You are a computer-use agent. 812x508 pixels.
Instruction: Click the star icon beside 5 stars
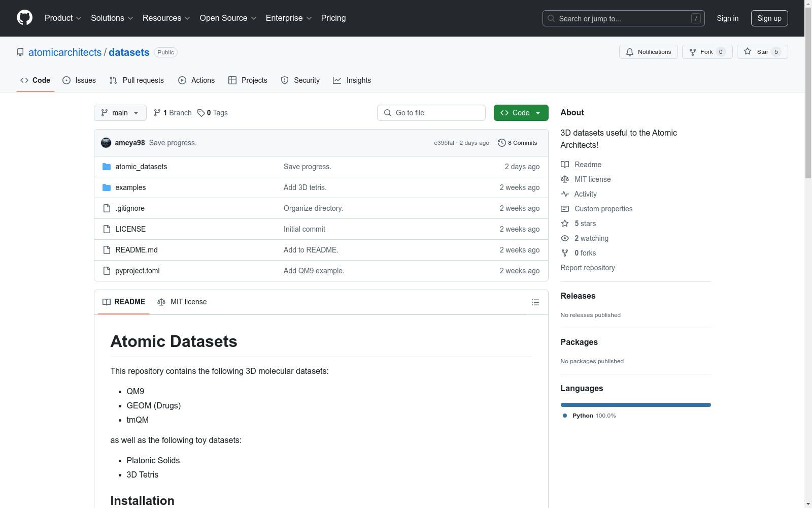click(x=565, y=224)
